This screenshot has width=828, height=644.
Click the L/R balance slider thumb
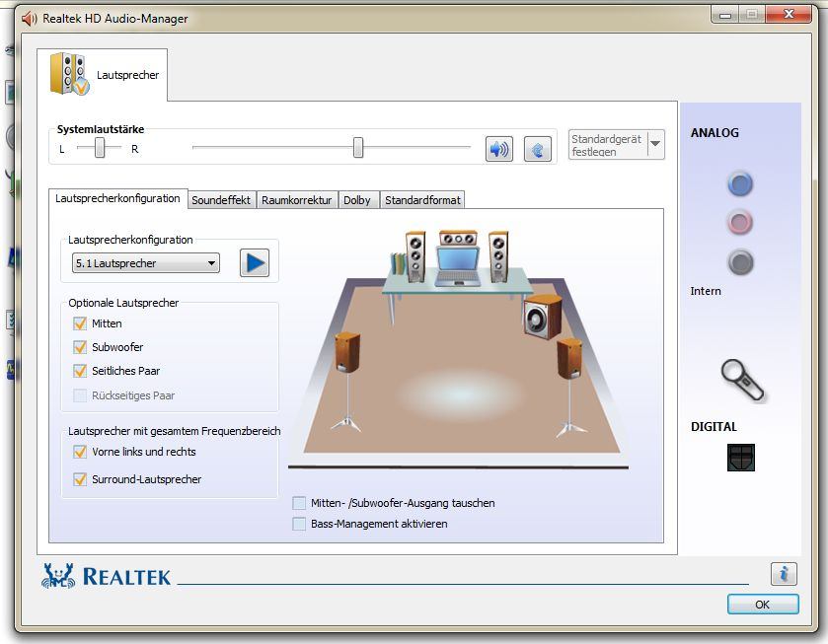pyautogui.click(x=100, y=148)
